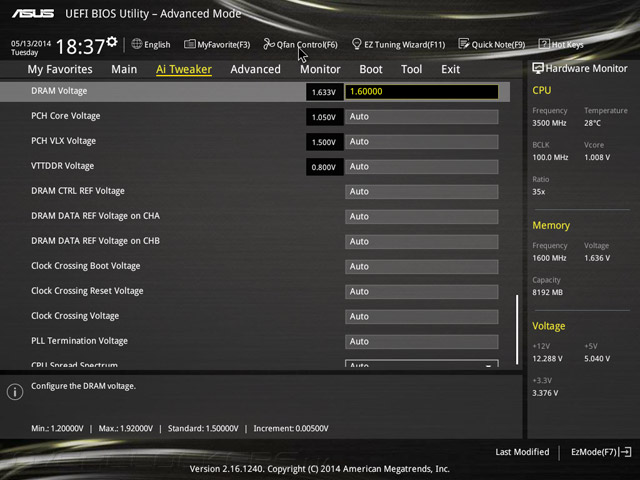Click DRAM CTRL REF Voltage Auto field
The image size is (640, 480).
(x=422, y=191)
